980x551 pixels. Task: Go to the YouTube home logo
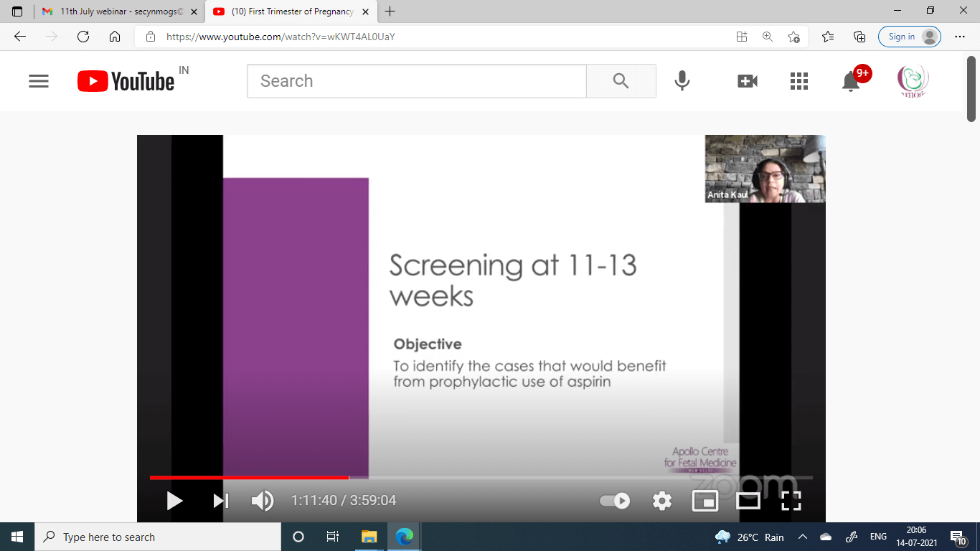(x=126, y=81)
